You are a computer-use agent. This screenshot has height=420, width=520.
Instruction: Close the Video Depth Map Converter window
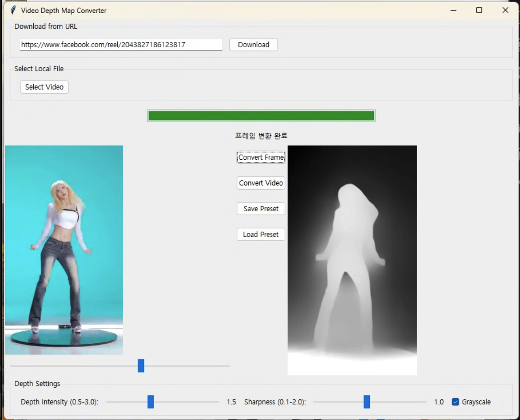pyautogui.click(x=505, y=10)
